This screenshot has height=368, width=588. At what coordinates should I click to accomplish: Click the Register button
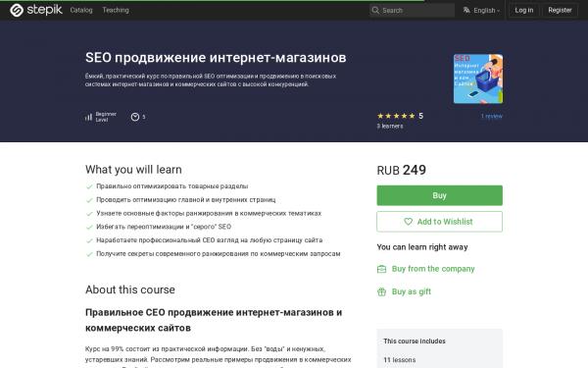pyautogui.click(x=560, y=10)
